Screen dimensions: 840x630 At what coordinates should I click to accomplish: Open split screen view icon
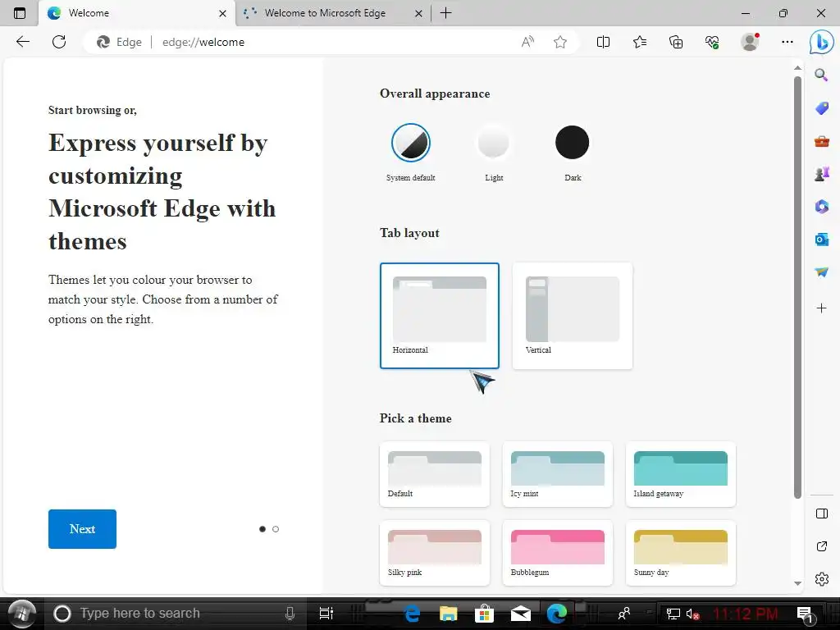click(603, 42)
